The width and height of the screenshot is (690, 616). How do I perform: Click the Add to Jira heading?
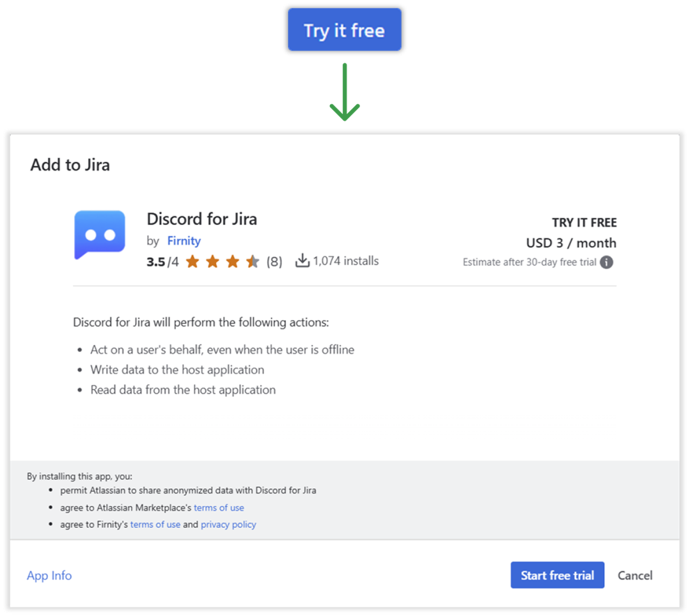click(70, 165)
